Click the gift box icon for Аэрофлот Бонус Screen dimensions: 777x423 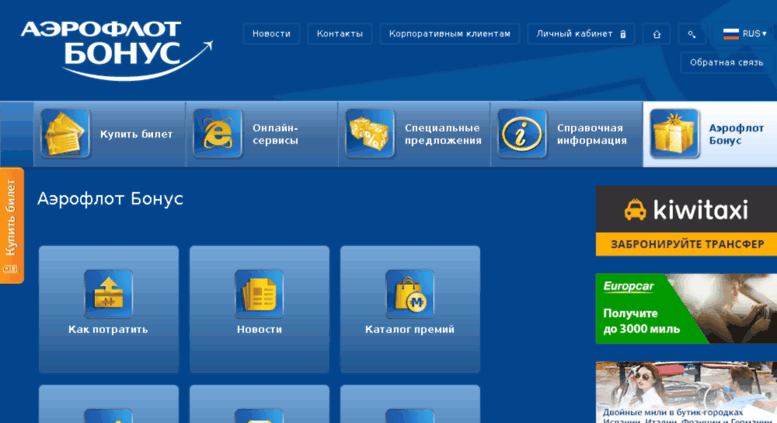(x=674, y=134)
